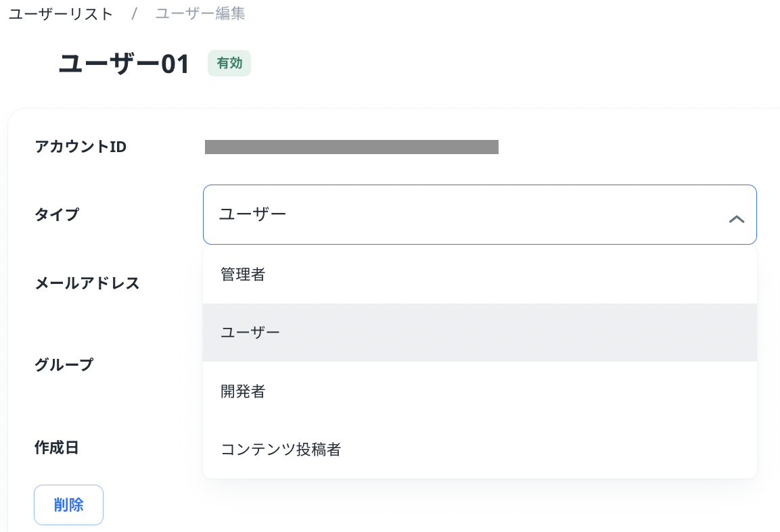The width and height of the screenshot is (780, 532).
Task: Click the breadcrumb slash separator
Action: tap(135, 14)
